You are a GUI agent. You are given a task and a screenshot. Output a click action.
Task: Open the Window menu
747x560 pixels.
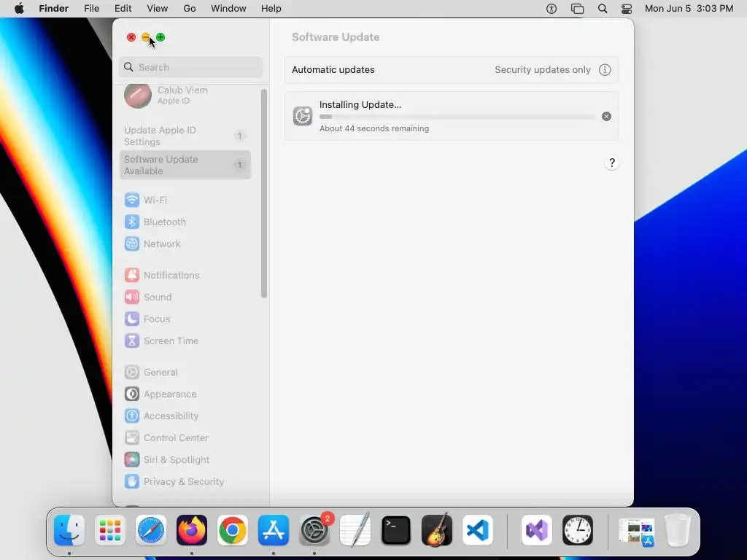(x=228, y=9)
